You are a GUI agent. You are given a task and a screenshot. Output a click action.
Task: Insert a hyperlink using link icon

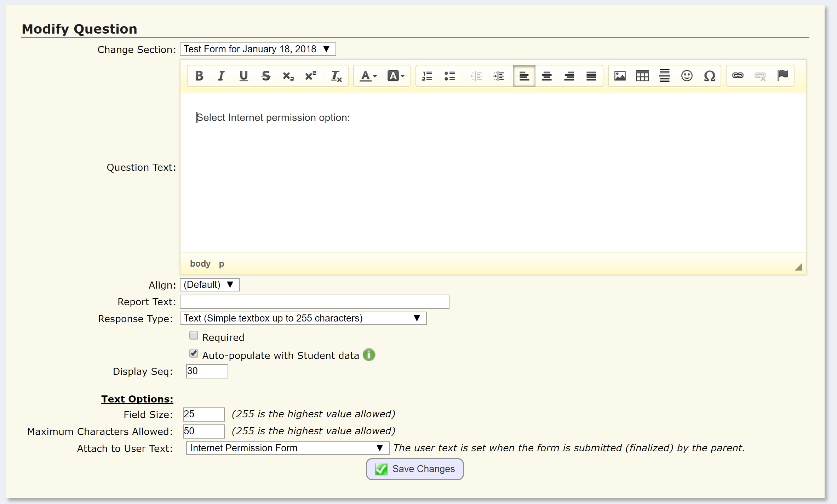(738, 76)
